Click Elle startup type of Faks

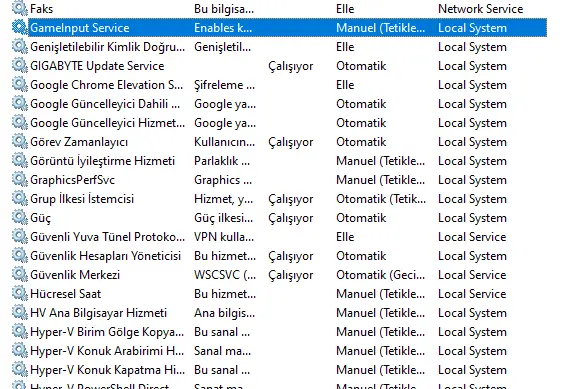(x=345, y=9)
